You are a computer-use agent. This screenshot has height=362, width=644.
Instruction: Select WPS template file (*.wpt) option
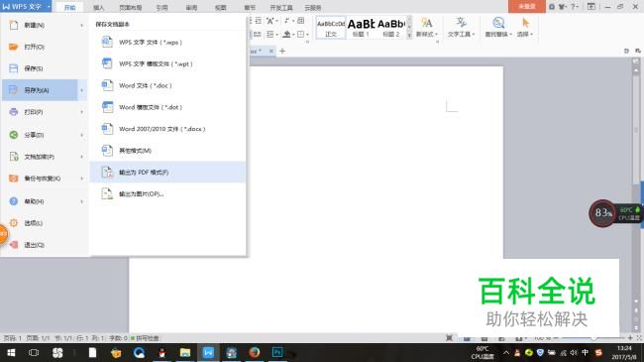pos(167,63)
